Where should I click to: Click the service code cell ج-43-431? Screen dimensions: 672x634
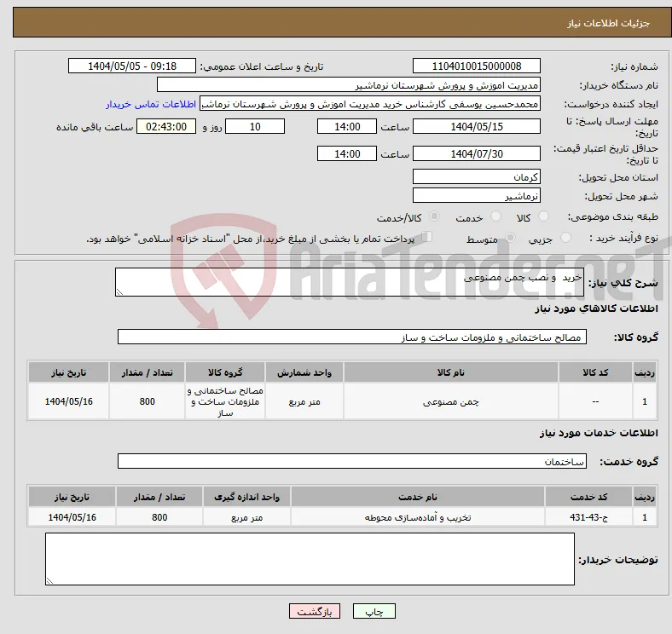(x=589, y=517)
